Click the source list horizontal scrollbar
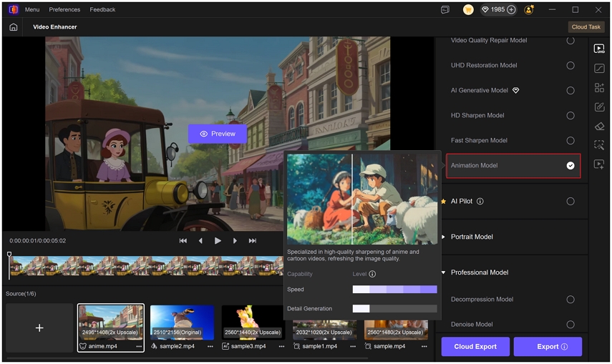612x364 pixels. pyautogui.click(x=188, y=358)
